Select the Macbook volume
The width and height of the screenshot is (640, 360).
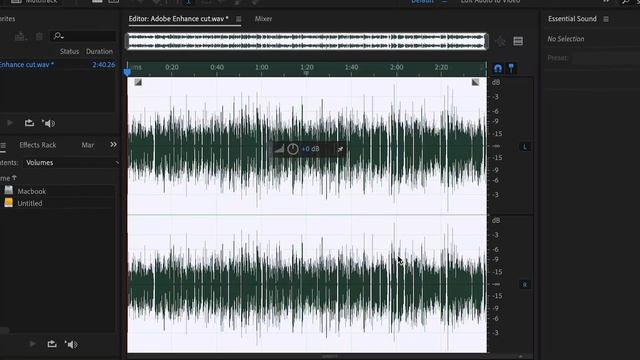click(x=32, y=191)
